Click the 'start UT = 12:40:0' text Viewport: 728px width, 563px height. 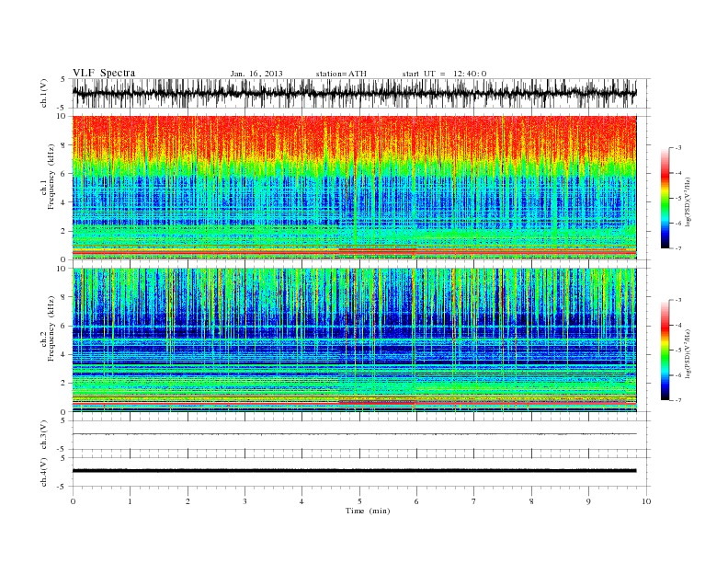point(444,74)
